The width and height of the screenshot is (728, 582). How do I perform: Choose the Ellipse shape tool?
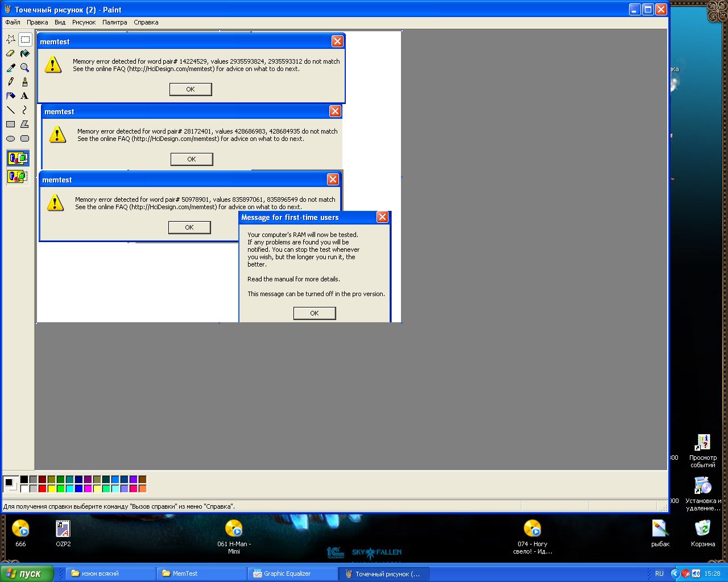point(11,139)
